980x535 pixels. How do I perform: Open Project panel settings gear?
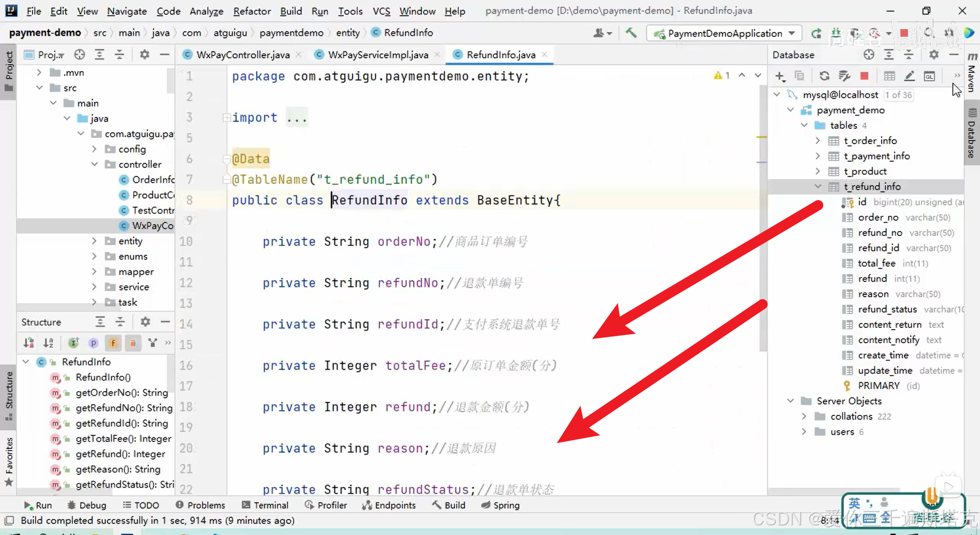pyautogui.click(x=145, y=55)
